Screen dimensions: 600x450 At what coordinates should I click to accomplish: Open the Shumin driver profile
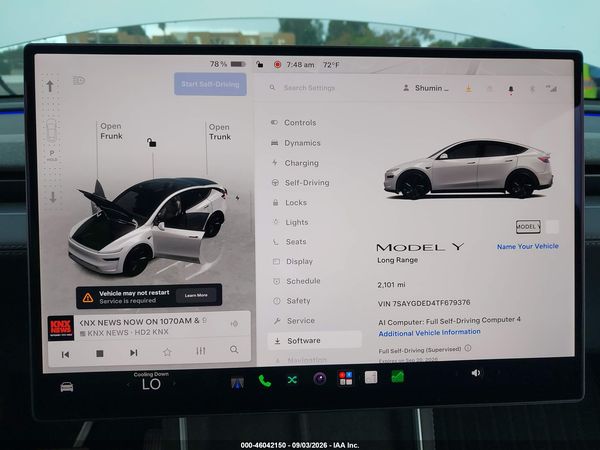click(426, 88)
